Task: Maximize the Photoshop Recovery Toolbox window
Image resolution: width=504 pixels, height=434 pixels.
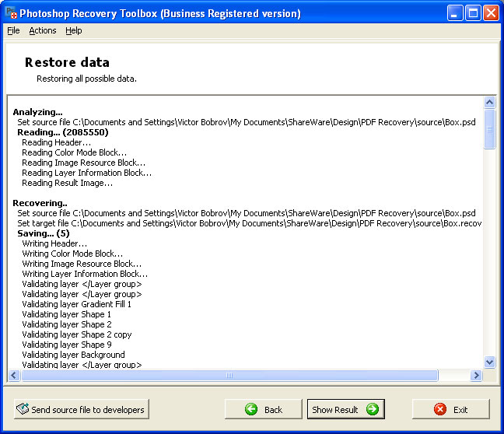Action: pyautogui.click(x=473, y=13)
